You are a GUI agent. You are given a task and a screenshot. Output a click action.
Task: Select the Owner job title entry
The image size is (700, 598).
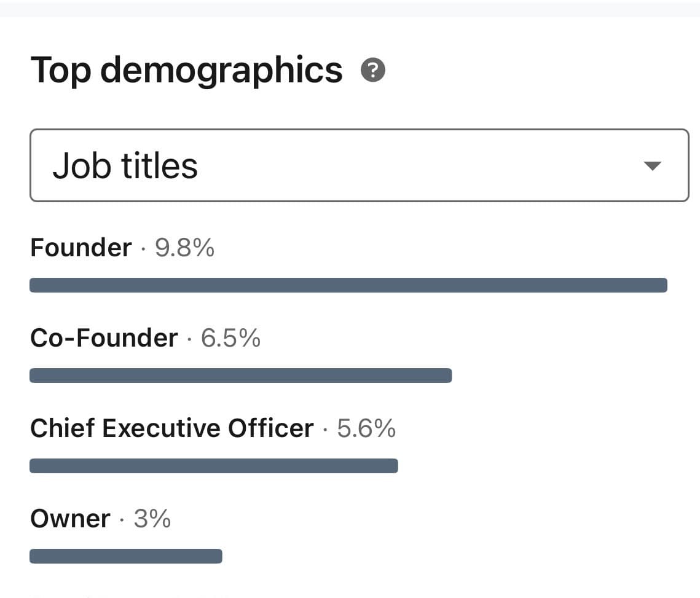click(69, 518)
